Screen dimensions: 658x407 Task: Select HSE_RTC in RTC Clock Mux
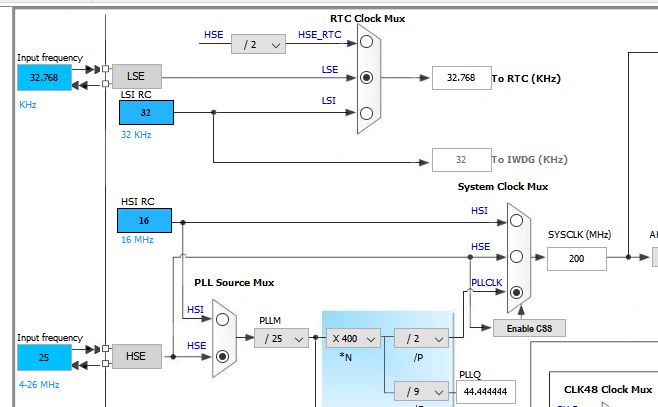(366, 42)
